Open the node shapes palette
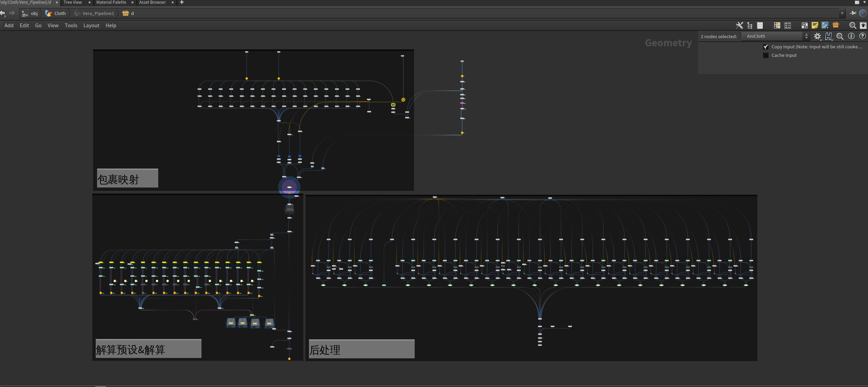Image resolution: width=868 pixels, height=387 pixels. (x=787, y=26)
